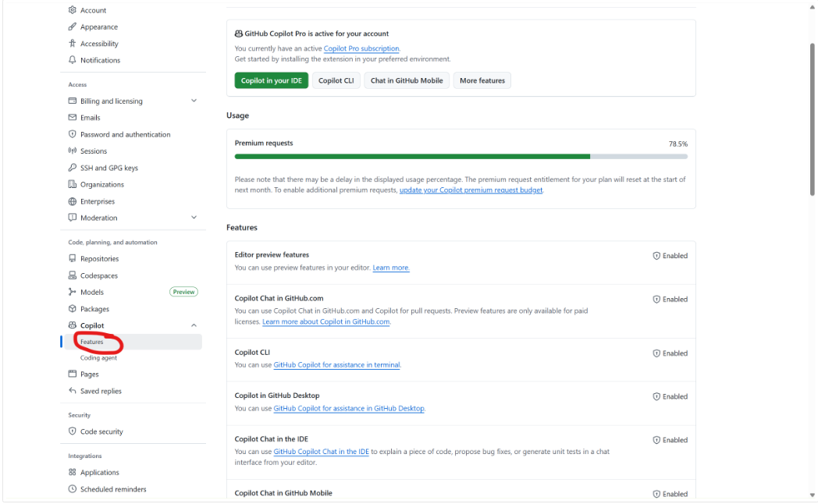Viewport: 818px width, 504px height.
Task: Open GitHub Copilot for assistance in terminal link
Action: (x=337, y=365)
